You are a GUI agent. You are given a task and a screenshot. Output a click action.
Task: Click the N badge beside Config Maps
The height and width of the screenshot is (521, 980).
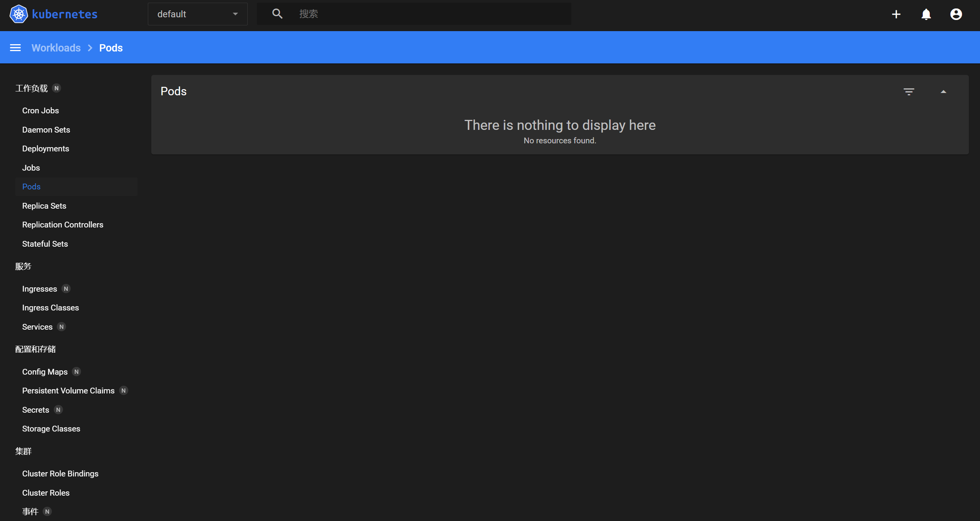76,372
